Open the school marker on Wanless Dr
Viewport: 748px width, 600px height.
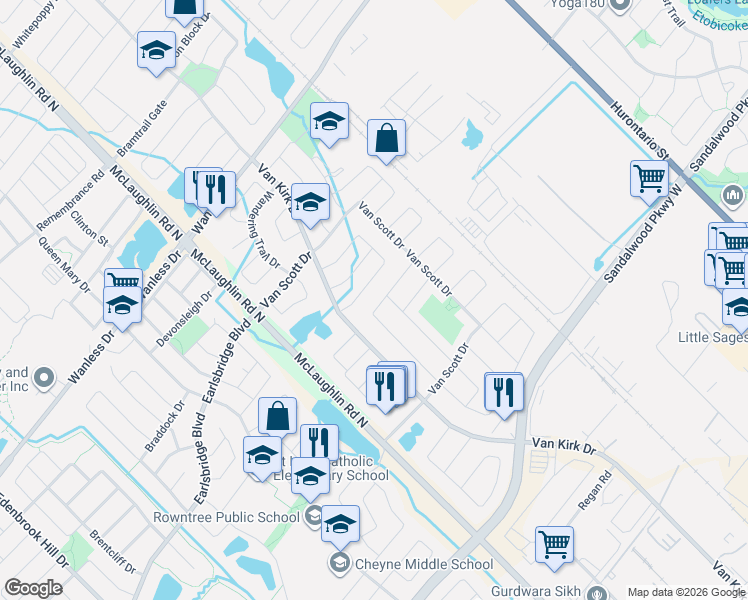pos(123,306)
